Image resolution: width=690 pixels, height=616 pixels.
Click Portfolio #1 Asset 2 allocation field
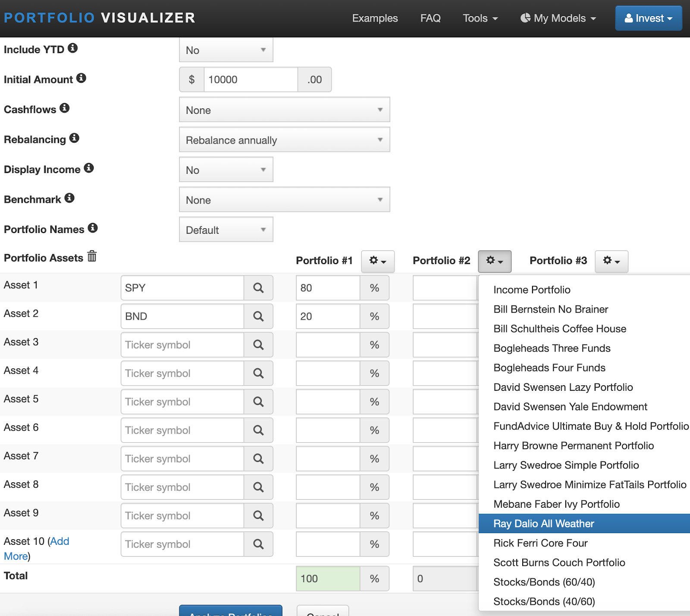328,316
